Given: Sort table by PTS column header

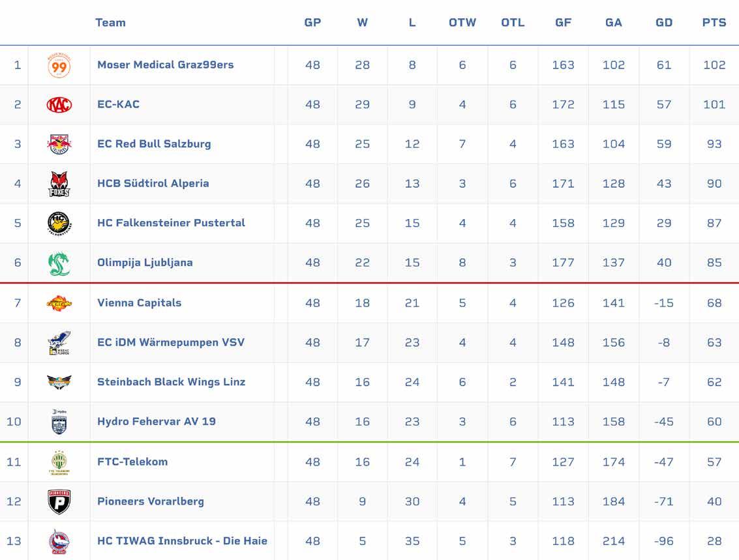Looking at the screenshot, I should click(x=714, y=22).
